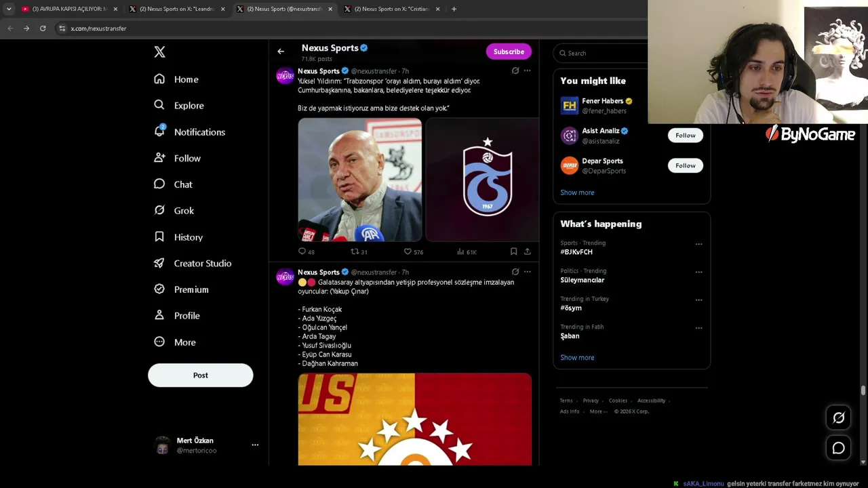Open account menu dots beside Mert Özkan
The height and width of the screenshot is (488, 868).
255,445
